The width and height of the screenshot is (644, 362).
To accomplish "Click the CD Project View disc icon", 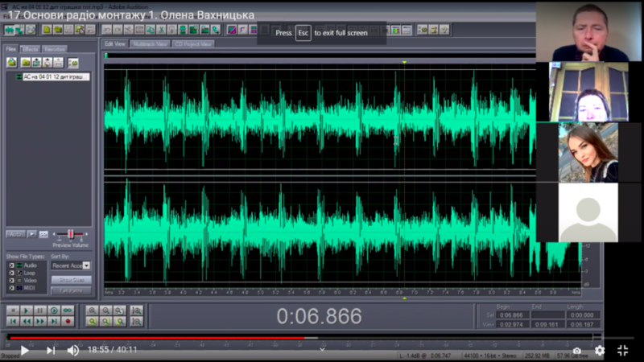I will point(31,30).
